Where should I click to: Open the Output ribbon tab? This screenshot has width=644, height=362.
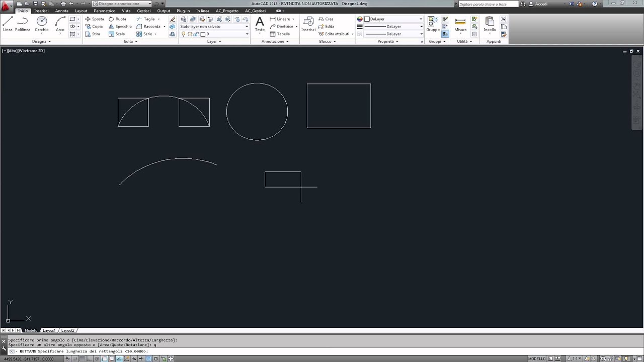[x=164, y=11]
